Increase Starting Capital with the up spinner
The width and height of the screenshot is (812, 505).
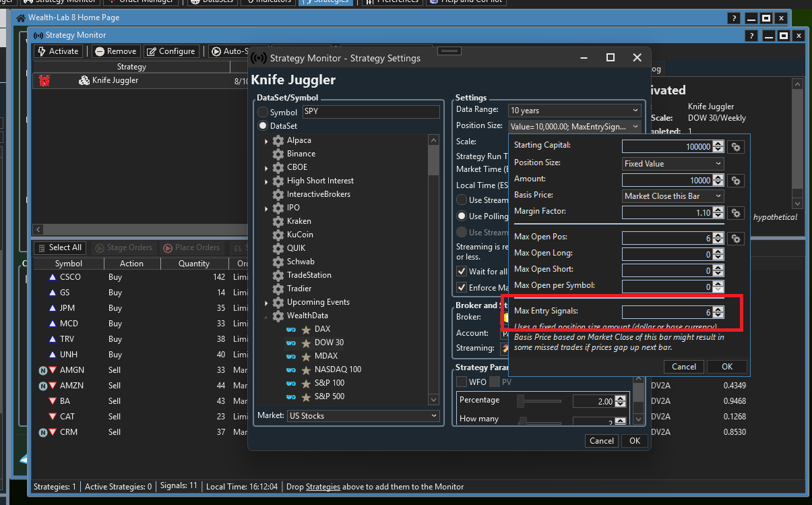(x=718, y=144)
